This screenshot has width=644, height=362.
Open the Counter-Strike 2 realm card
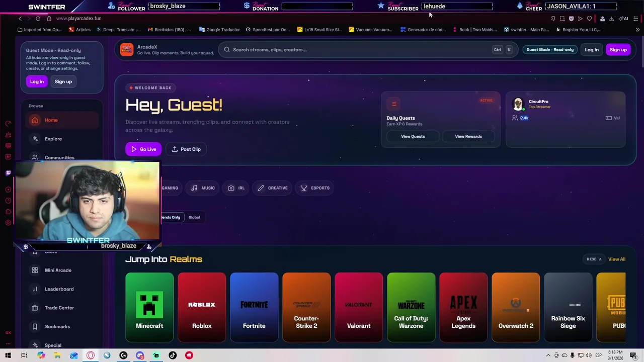point(306,307)
